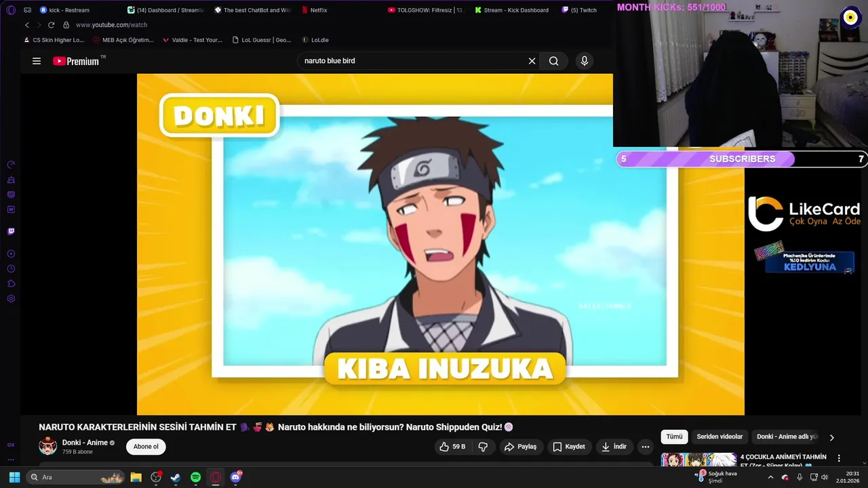Open the settings gear in Opera sidebar
Image resolution: width=868 pixels, height=488 pixels.
click(x=11, y=299)
